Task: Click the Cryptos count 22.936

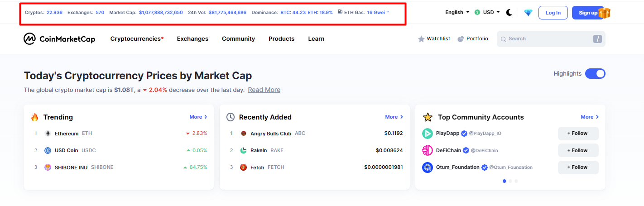Action: coord(54,12)
